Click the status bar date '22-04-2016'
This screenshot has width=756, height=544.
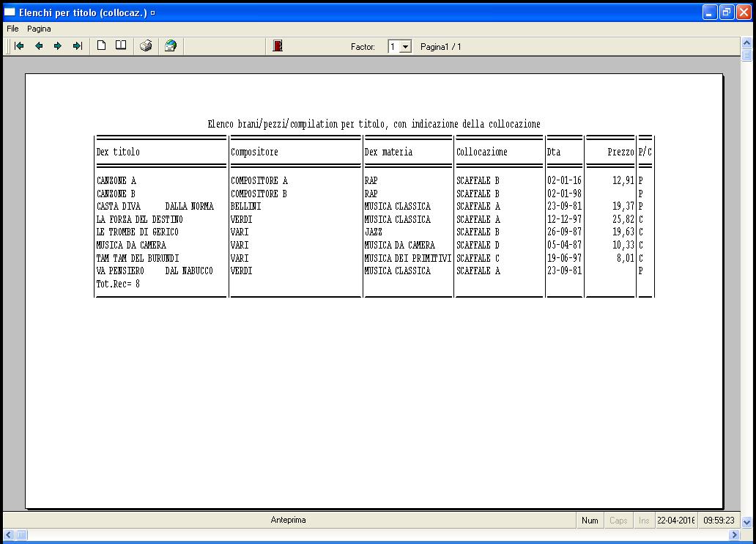coord(676,521)
